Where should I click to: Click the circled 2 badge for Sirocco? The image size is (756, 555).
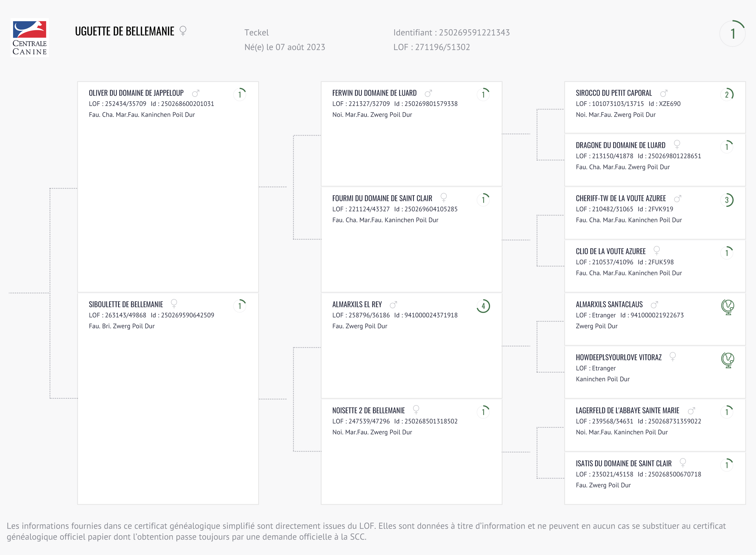click(x=727, y=94)
